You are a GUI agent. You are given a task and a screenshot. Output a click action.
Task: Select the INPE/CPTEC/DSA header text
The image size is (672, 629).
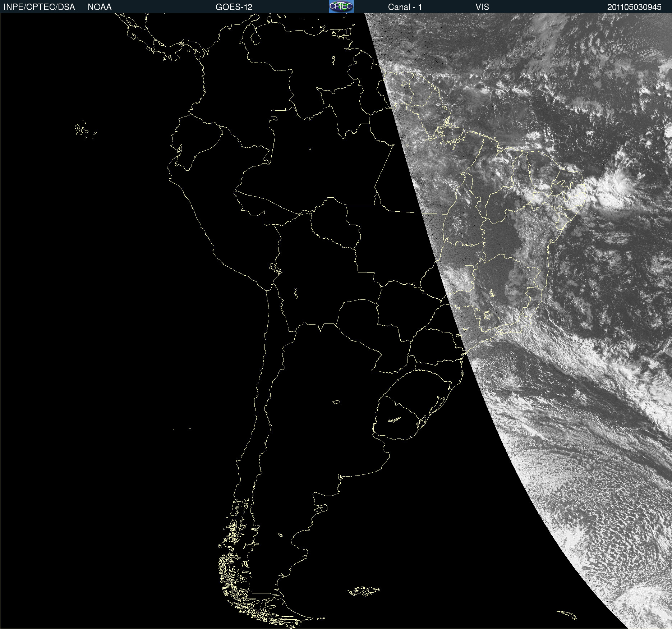[x=39, y=7]
